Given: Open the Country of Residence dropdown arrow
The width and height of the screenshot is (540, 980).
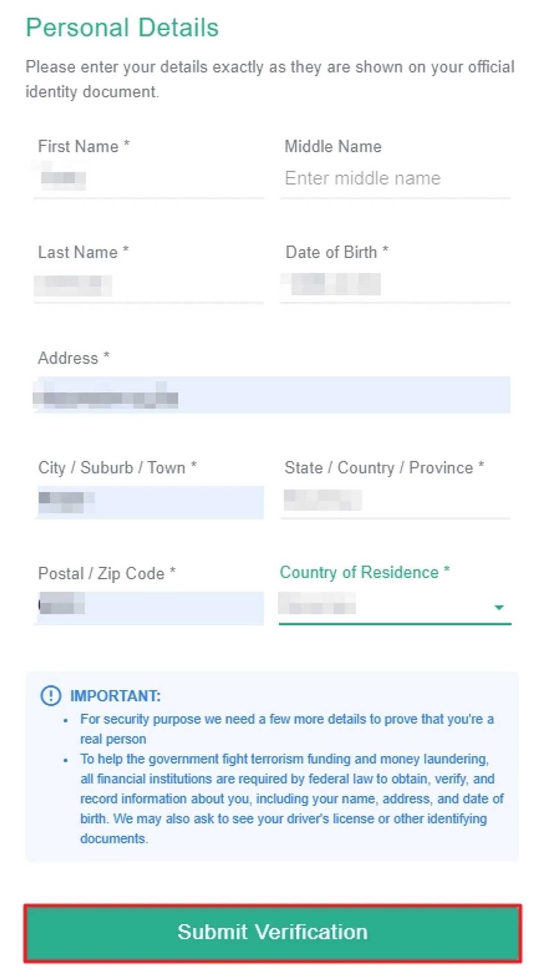Looking at the screenshot, I should coord(498,608).
